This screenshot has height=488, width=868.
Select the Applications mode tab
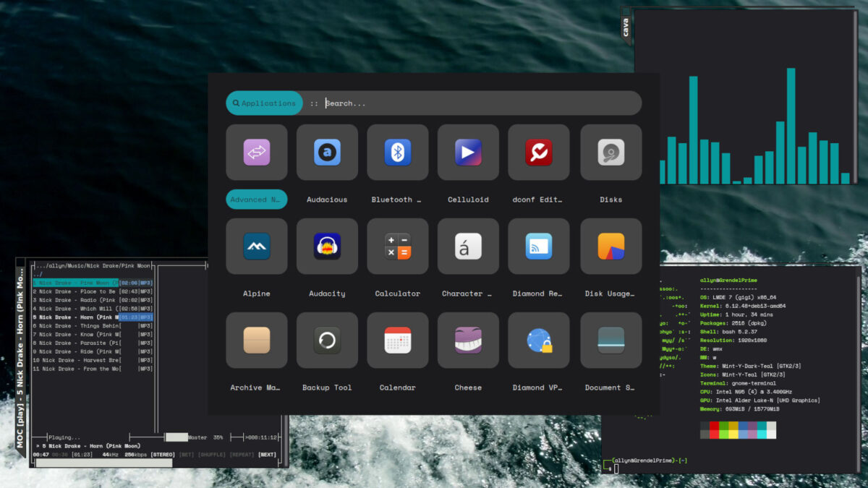point(264,103)
